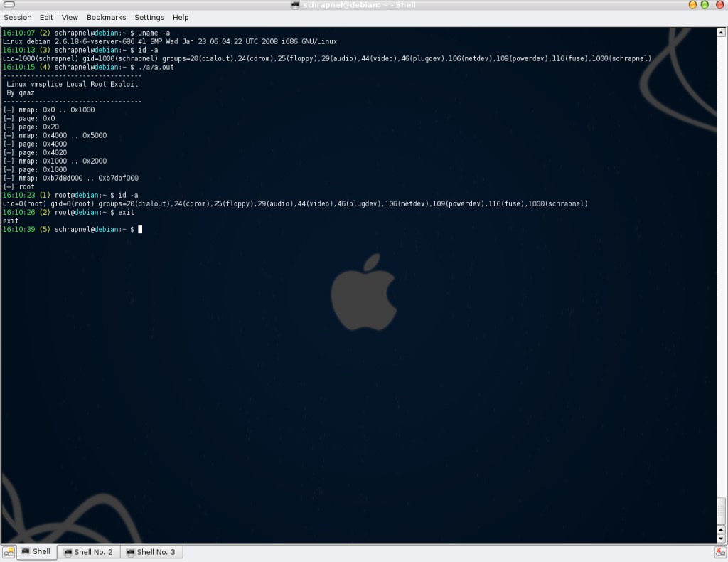
Task: Click the '[+] mmap: 0x4000 .. 0x5000' line
Action: pyautogui.click(x=55, y=135)
